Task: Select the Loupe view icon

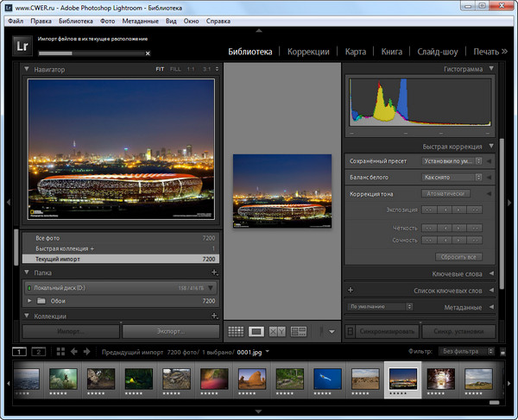Action: tap(256, 331)
